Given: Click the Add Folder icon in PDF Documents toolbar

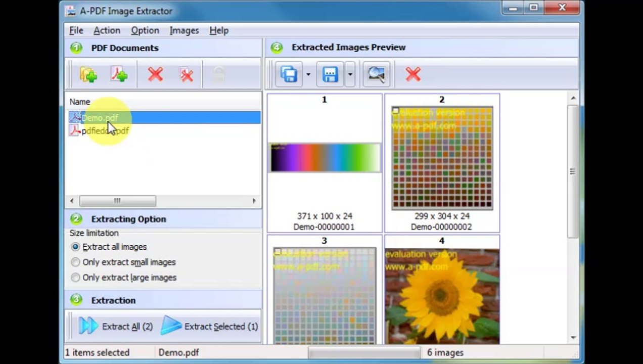Looking at the screenshot, I should (x=88, y=75).
